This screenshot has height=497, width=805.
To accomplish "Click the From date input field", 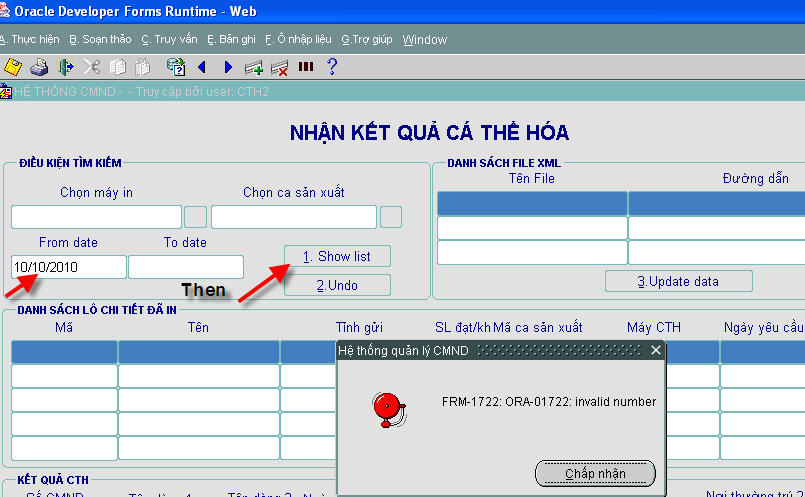I will tap(69, 267).
